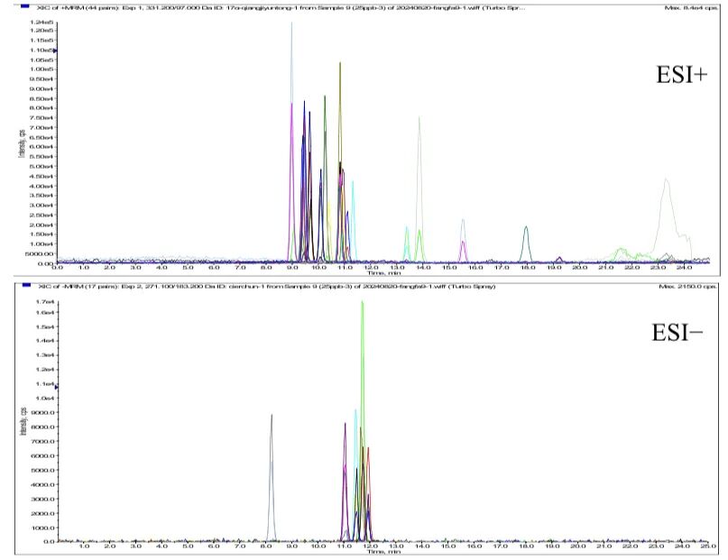Screen dimensions: 728x560
Task: Click the blue legend icon of the +MRM pane
Action: (x=25, y=6)
